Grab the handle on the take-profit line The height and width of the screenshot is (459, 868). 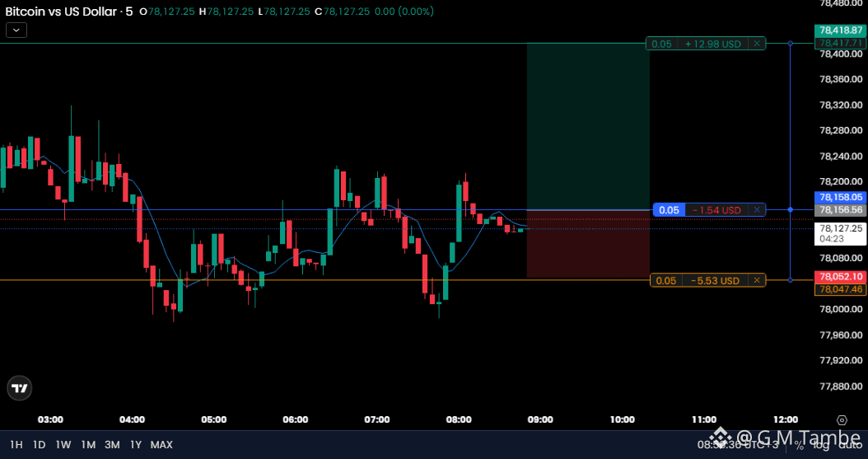tap(790, 43)
